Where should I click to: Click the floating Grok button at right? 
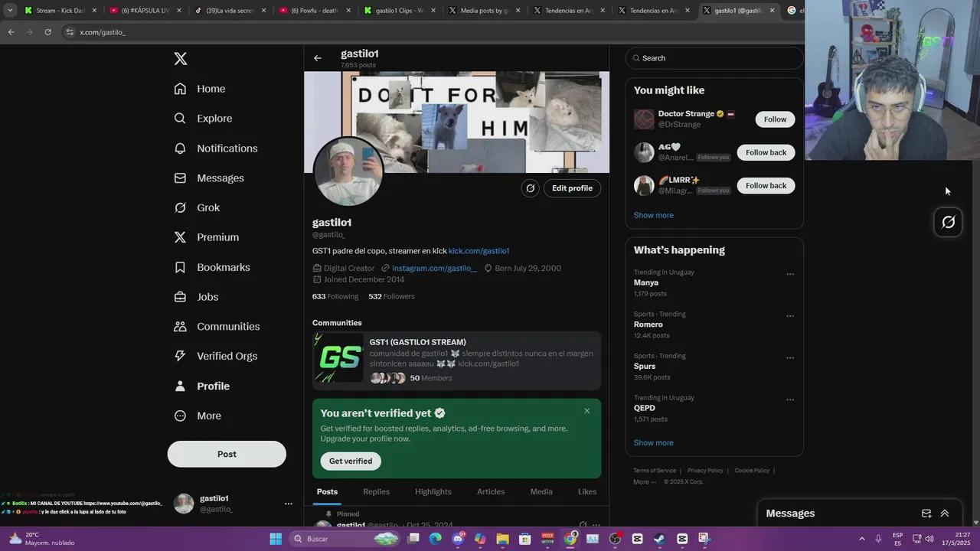(x=948, y=223)
